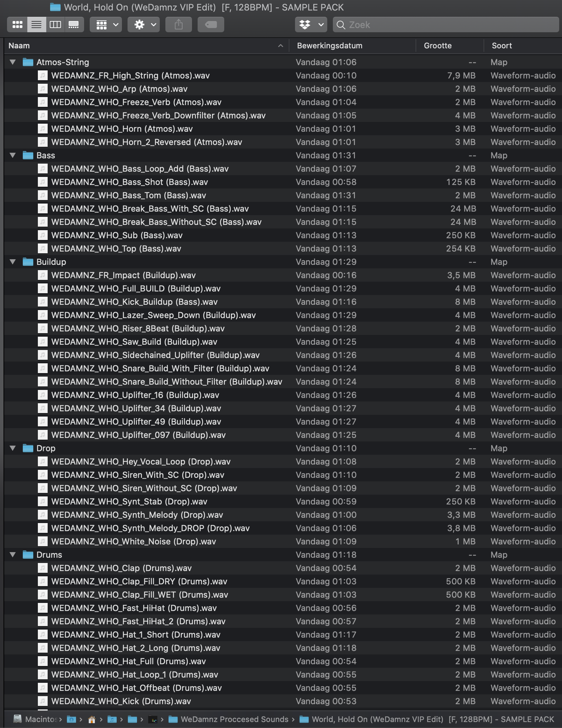Viewport: 562px width, 728px height.
Task: Click WEDAMNZ_WHO_Kick (Drums).wav file icon
Action: pos(42,701)
